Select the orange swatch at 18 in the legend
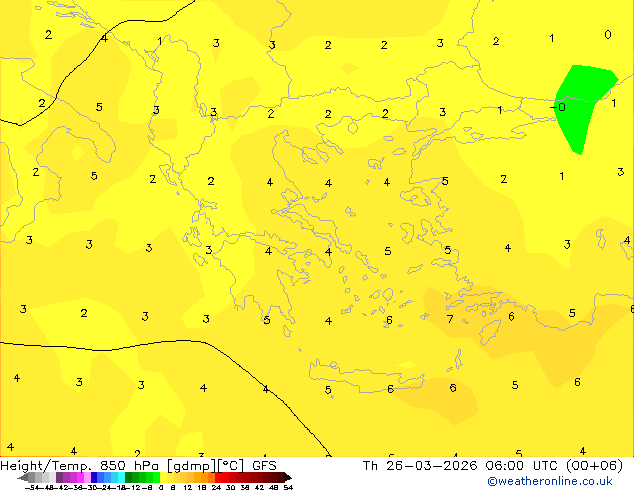The width and height of the screenshot is (634, 490). (x=204, y=478)
